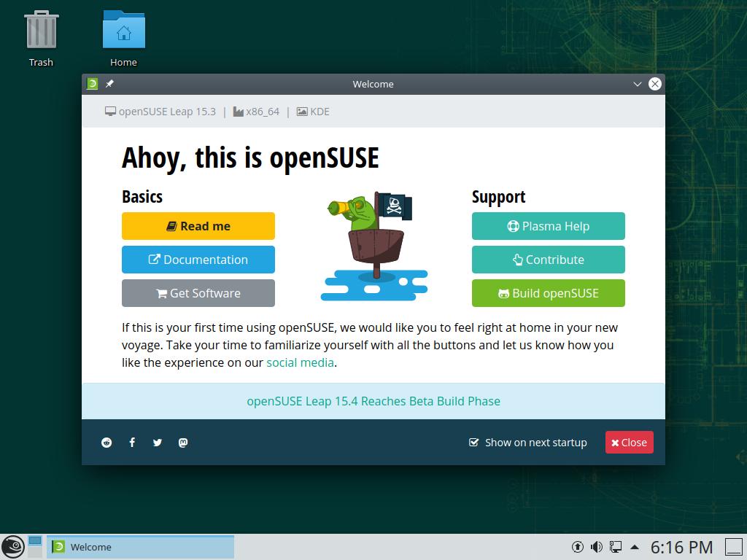This screenshot has width=747, height=560.
Task: Open the network tray icon
Action: 615,547
